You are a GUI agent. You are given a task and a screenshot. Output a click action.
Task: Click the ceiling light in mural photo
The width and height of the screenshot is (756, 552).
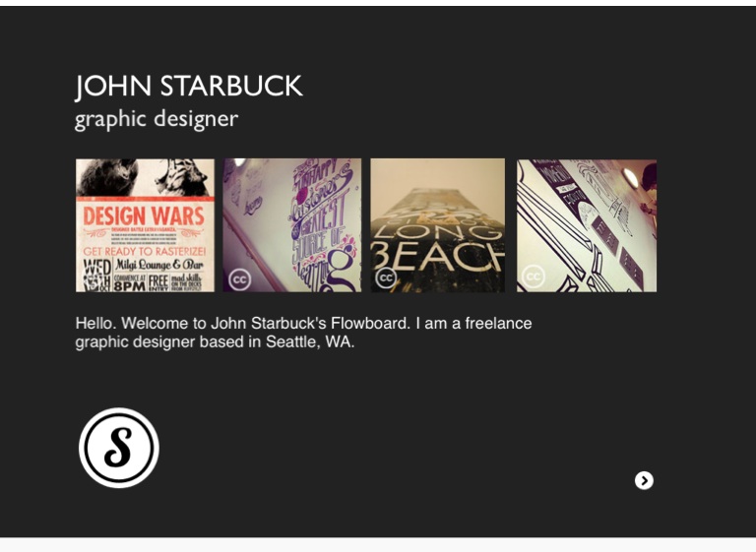[630, 178]
